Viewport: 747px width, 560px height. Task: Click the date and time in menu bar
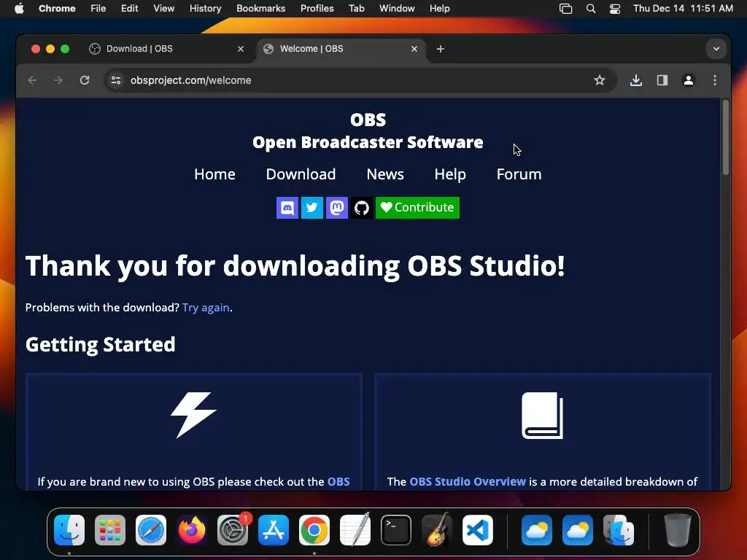pos(683,9)
